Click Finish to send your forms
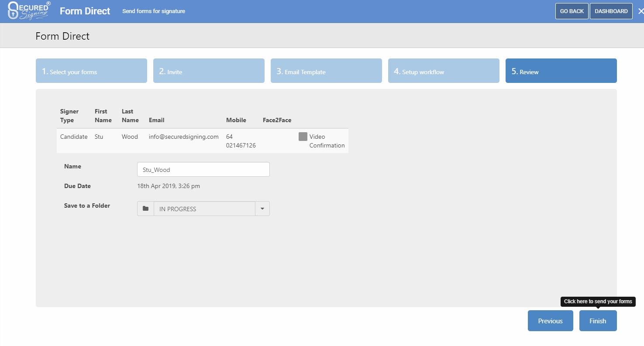 coord(598,321)
